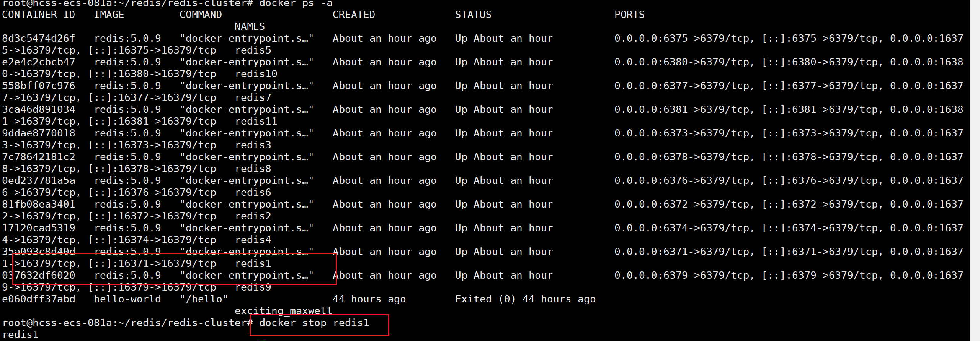Click container name redis6
980x341 pixels.
coord(253,193)
